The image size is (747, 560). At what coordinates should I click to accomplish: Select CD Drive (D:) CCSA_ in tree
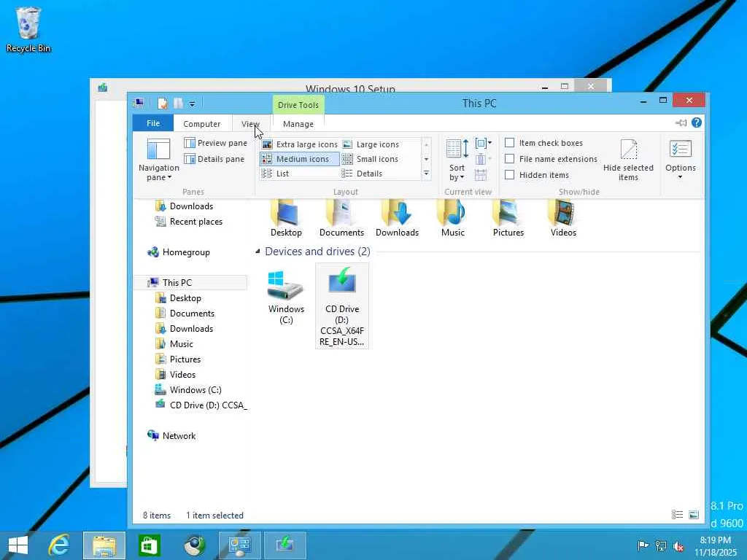click(x=201, y=405)
